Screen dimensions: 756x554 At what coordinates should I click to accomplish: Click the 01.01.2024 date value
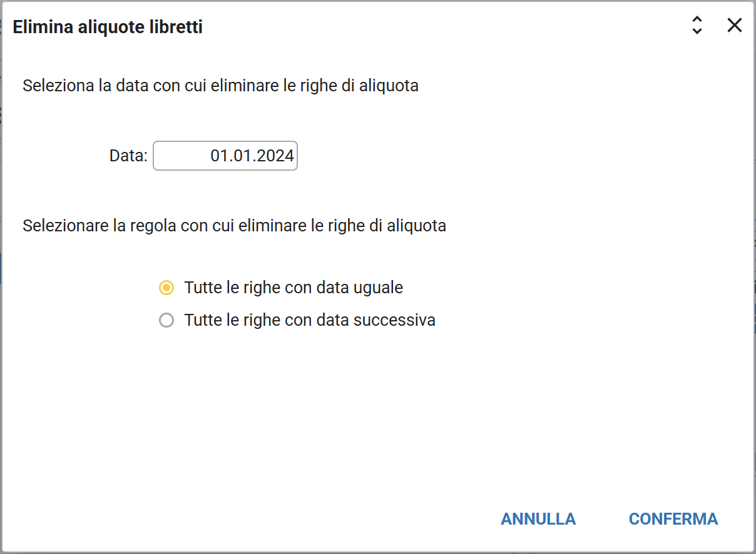tap(252, 156)
